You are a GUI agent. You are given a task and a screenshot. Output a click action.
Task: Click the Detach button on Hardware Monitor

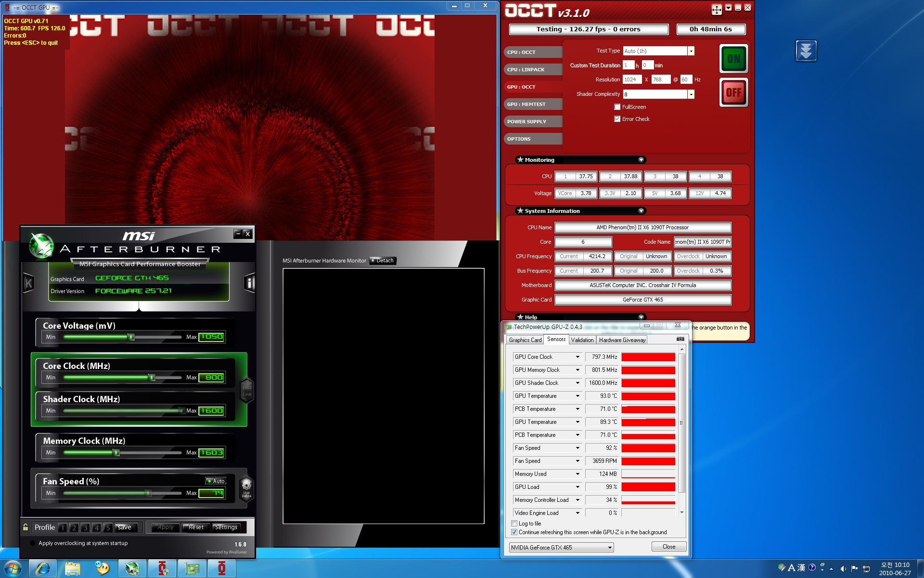coord(383,261)
